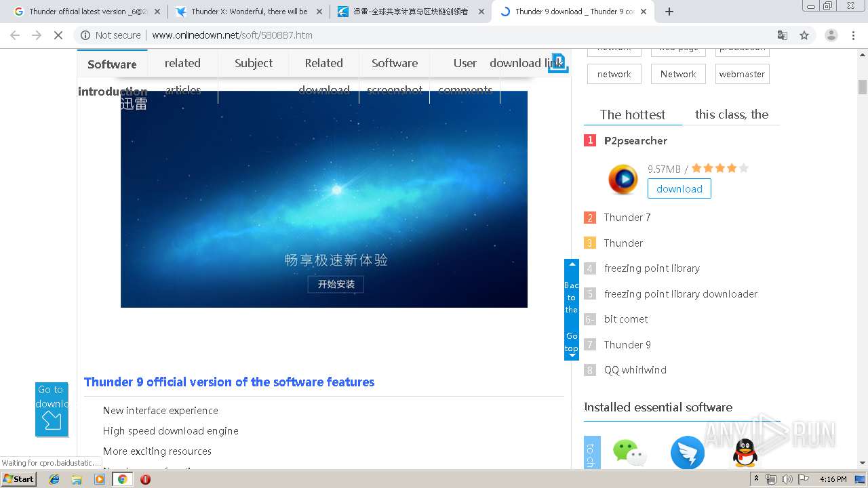This screenshot has height=488, width=868.
Task: Open the Windows Start menu
Action: (x=18, y=479)
